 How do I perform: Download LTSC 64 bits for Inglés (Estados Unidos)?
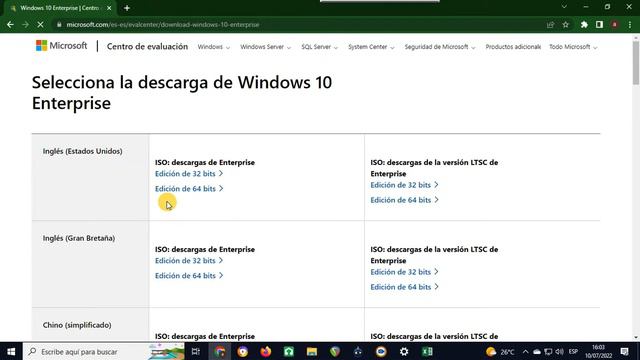[404, 200]
